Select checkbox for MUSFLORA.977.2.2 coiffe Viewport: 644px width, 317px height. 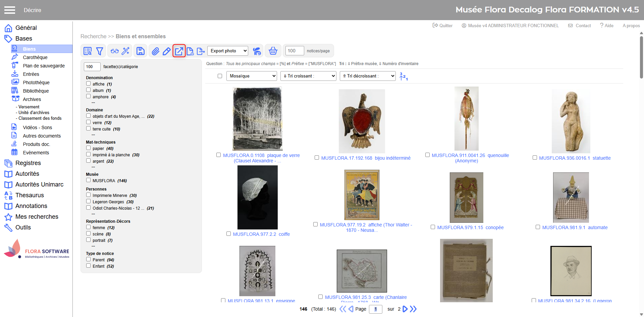[228, 234]
